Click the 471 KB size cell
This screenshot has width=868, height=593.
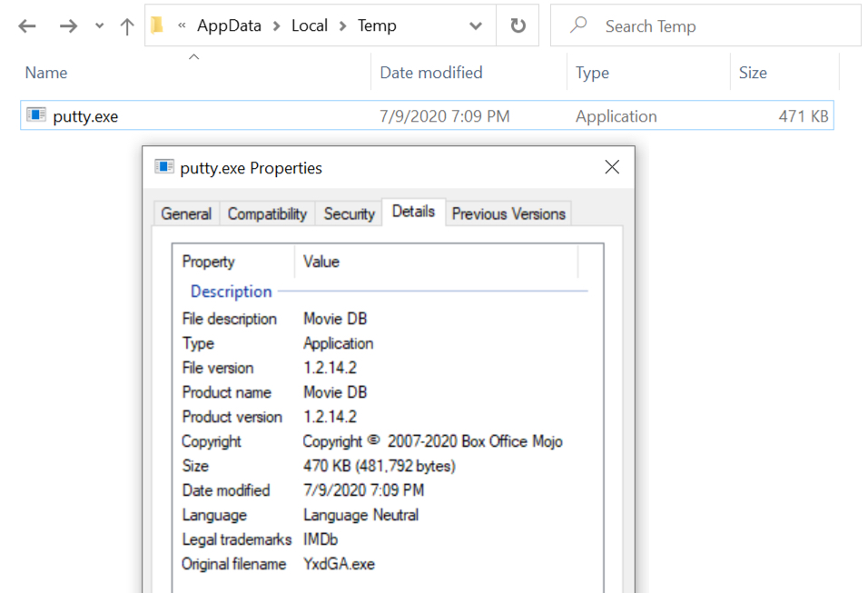804,116
